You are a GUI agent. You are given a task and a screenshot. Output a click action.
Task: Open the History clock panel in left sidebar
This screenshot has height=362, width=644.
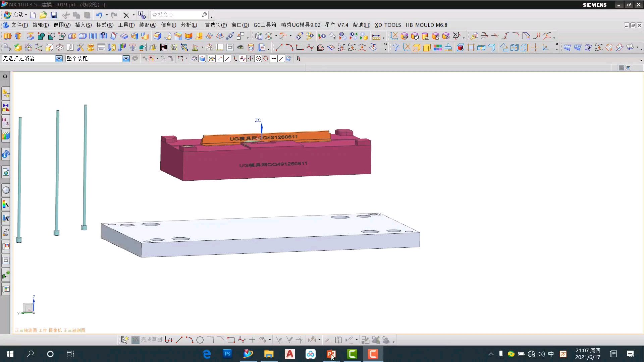point(6,190)
